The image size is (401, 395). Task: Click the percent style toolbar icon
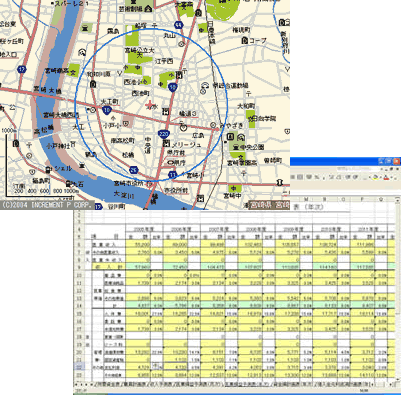pos(317,177)
